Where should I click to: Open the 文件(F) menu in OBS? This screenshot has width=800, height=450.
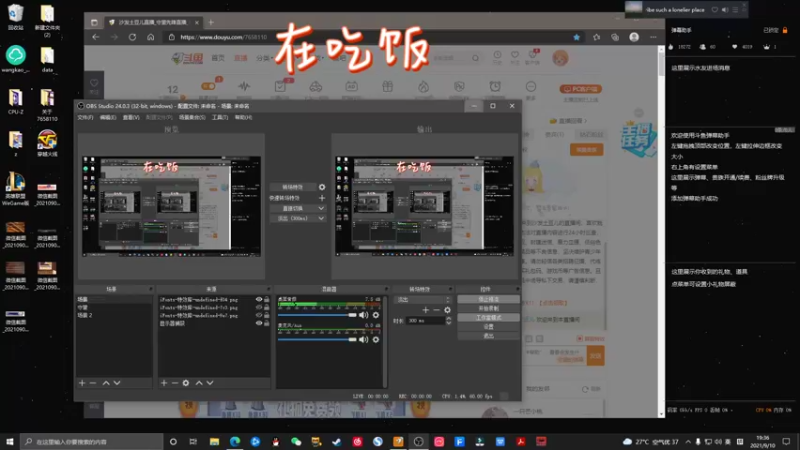tap(85, 117)
